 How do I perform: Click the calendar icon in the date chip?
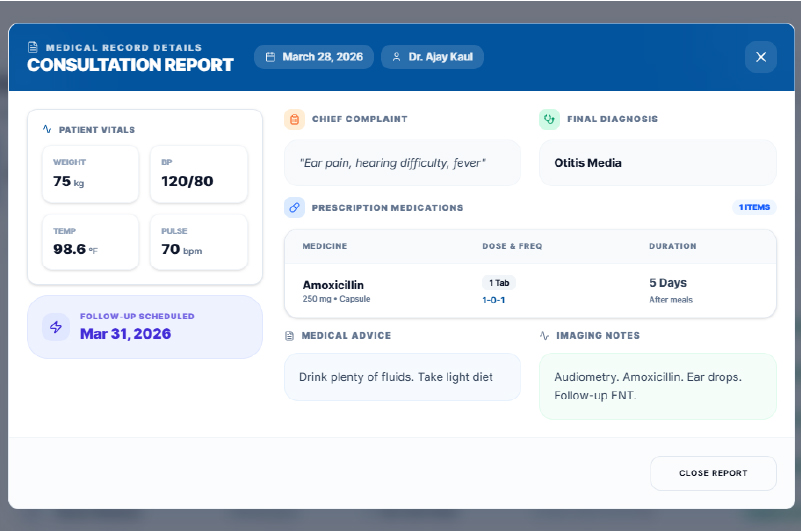pos(270,57)
